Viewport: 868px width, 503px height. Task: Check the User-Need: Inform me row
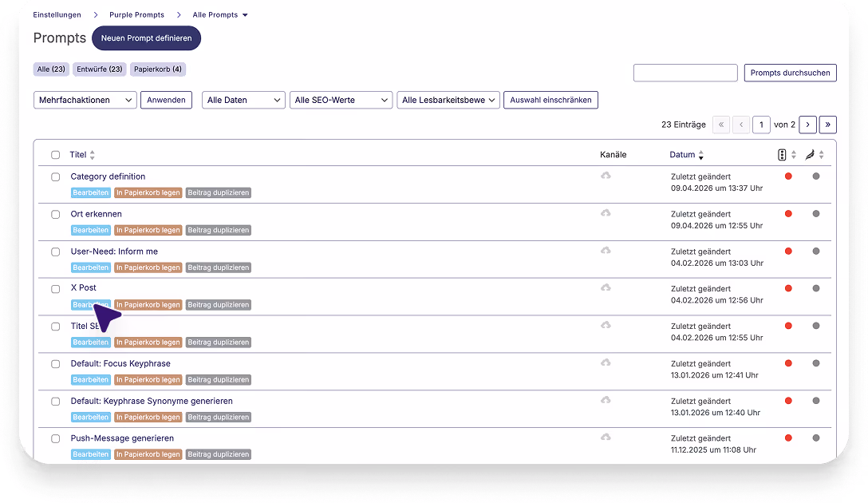[x=55, y=252]
